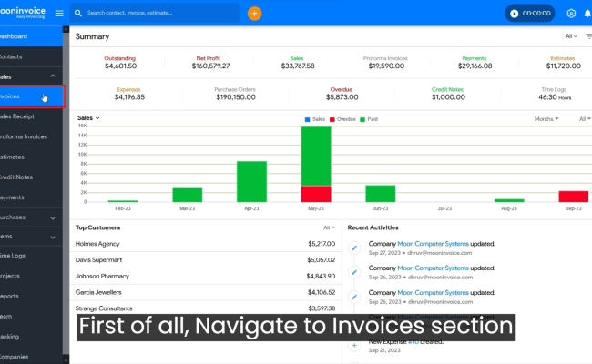Open Dashboard in sidebar
Image resolution: width=592 pixels, height=364 pixels.
[x=31, y=36]
